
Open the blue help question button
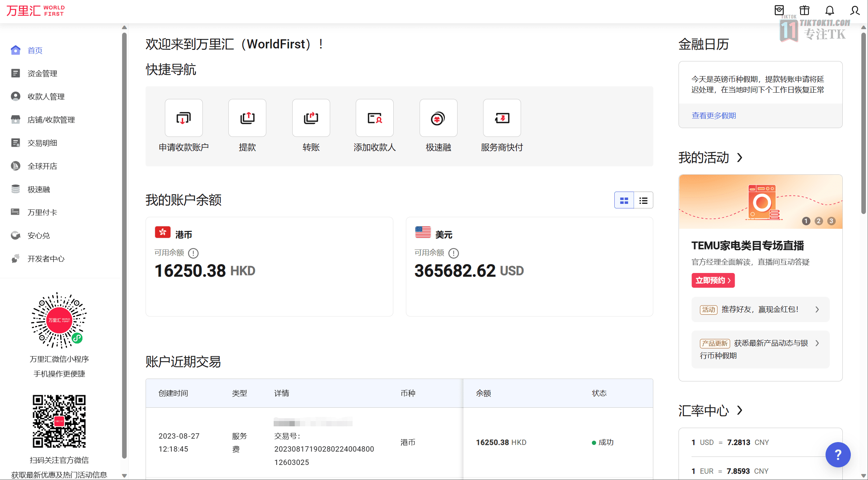click(x=838, y=455)
